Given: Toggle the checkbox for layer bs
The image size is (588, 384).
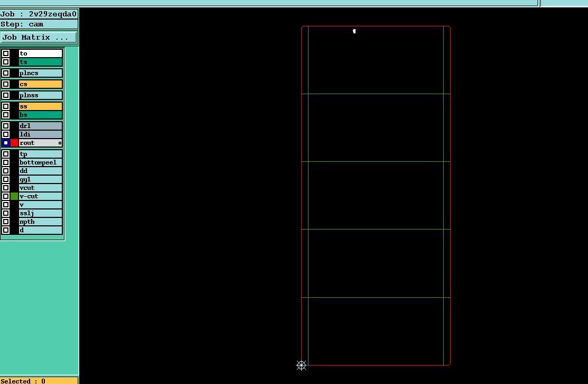Looking at the screenshot, I should click(x=6, y=115).
